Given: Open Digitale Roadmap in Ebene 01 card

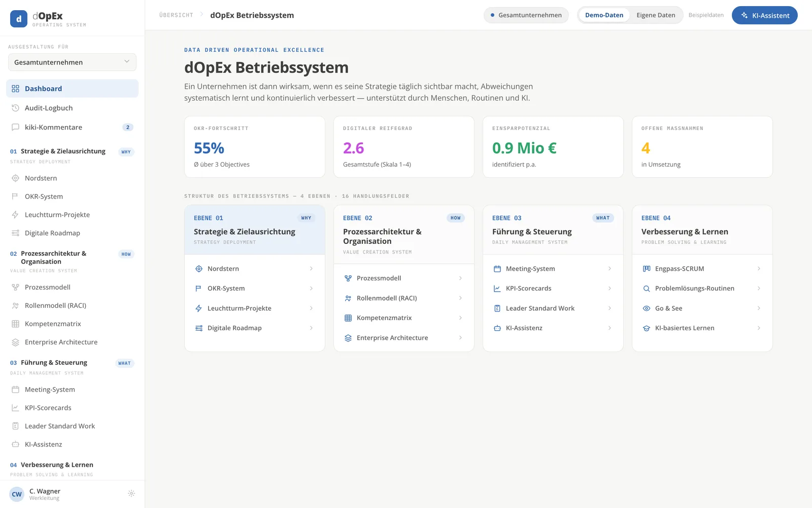Looking at the screenshot, I should 255,328.
